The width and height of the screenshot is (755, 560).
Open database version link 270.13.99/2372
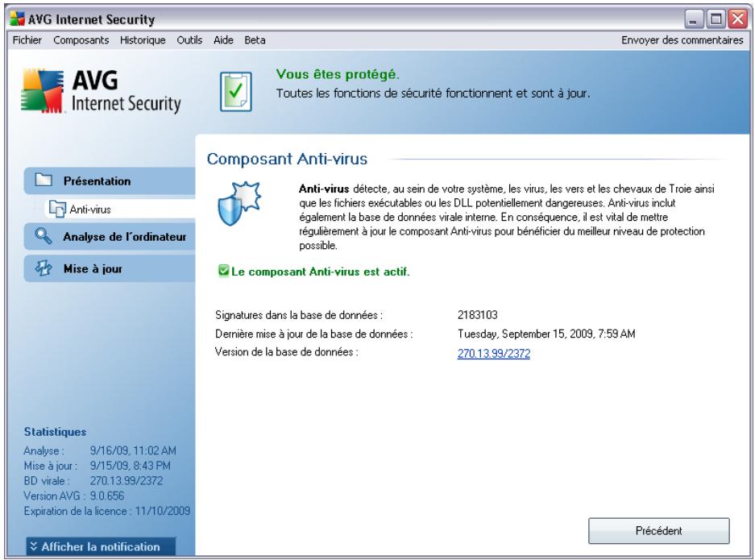(494, 354)
